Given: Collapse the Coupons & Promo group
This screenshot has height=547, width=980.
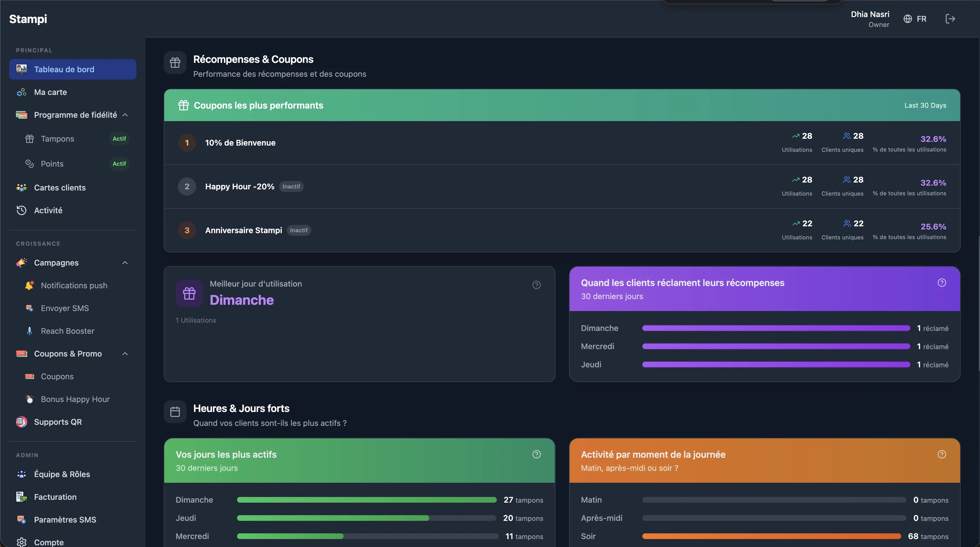Looking at the screenshot, I should [x=125, y=354].
